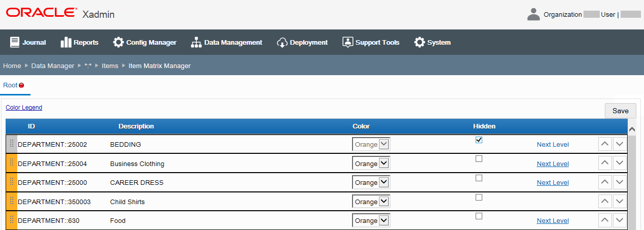Viewport: 644px width, 230px height.
Task: Move CAREER DRESS row up
Action: point(605,182)
